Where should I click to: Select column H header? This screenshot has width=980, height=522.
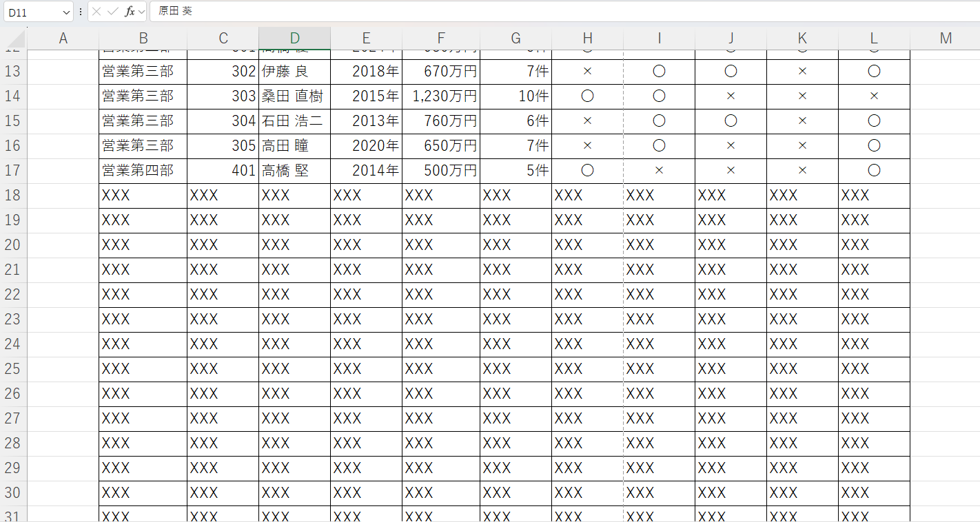tap(587, 39)
